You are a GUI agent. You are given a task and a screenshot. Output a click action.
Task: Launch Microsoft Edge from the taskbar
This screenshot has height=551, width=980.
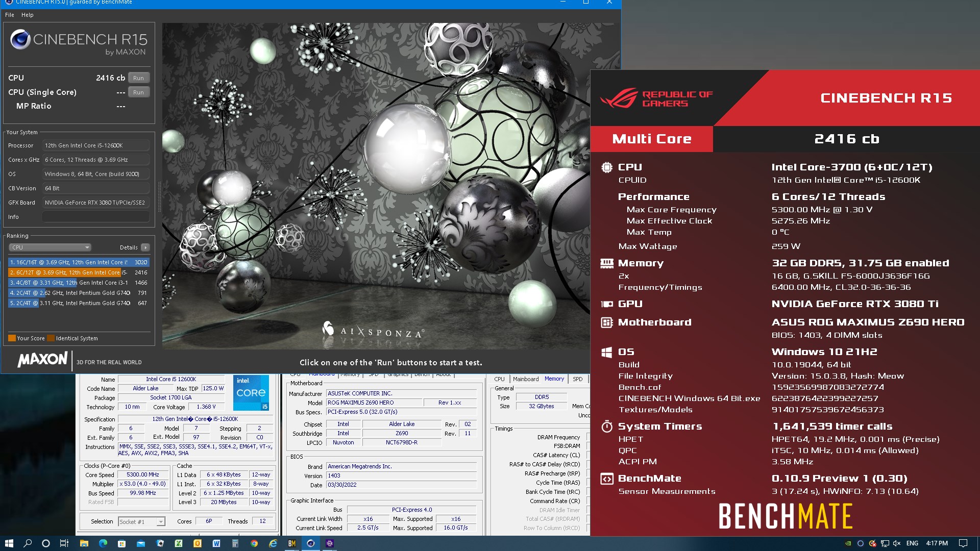pyautogui.click(x=103, y=543)
